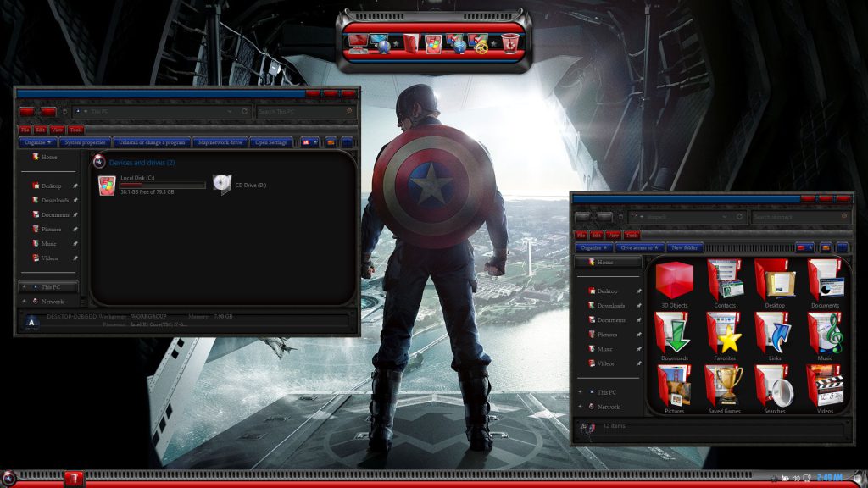Open the CD Drive (D:) icon
Screen dimensions: 868x488
pyautogui.click(x=222, y=184)
